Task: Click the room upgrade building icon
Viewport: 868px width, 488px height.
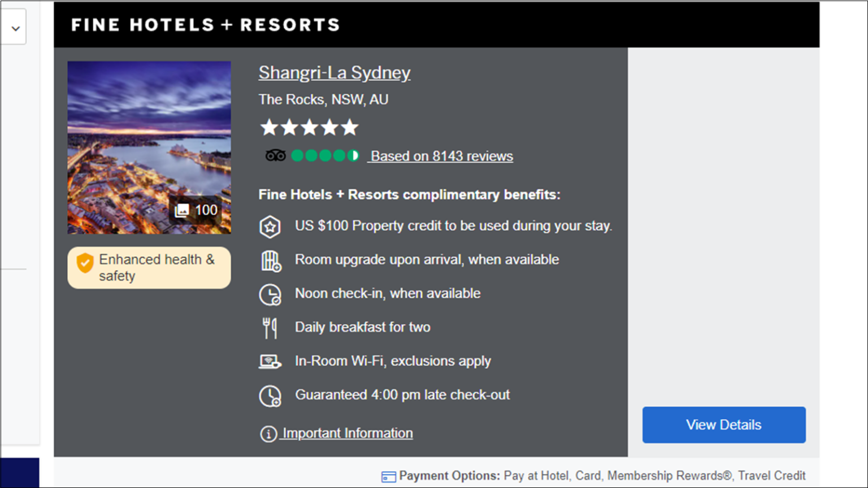Action: coord(270,260)
